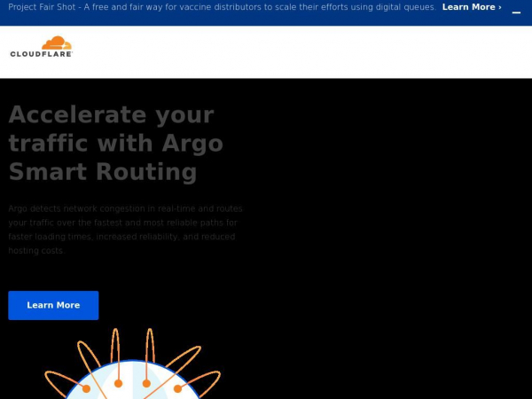The height and width of the screenshot is (399, 532).
Task: Open the Cloudflare logo home link
Action: point(41,46)
